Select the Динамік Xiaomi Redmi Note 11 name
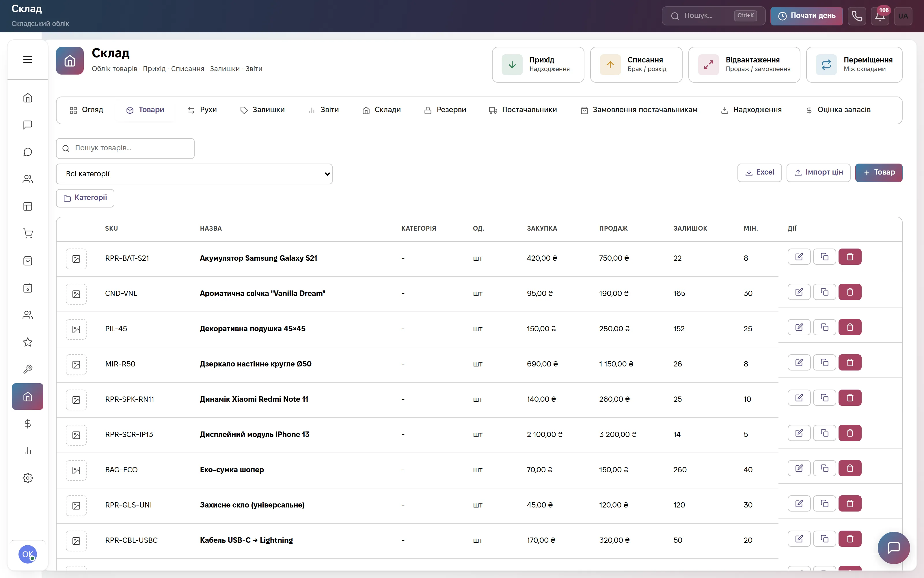 click(254, 399)
